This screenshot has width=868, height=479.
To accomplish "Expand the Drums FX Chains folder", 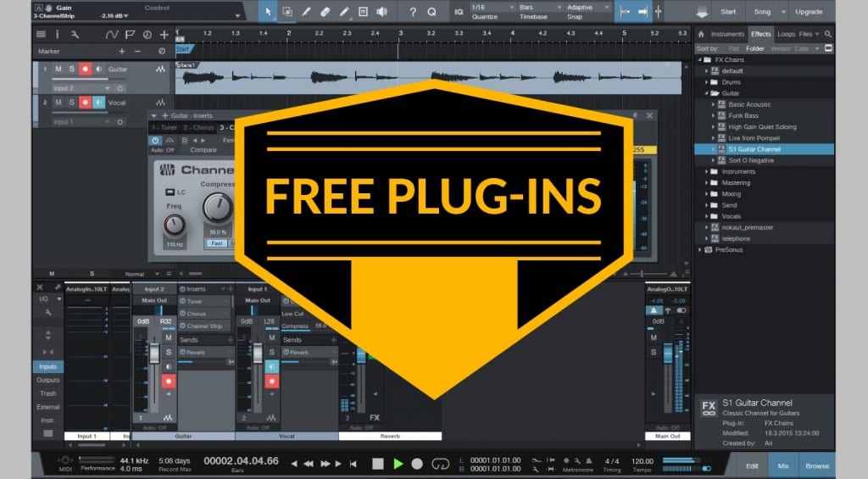I will coord(707,82).
